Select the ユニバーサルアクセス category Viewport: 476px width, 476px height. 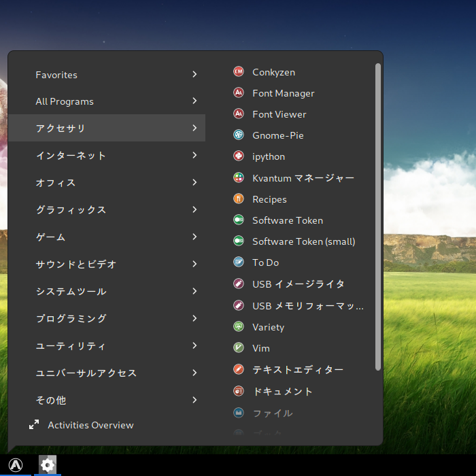pyautogui.click(x=107, y=373)
